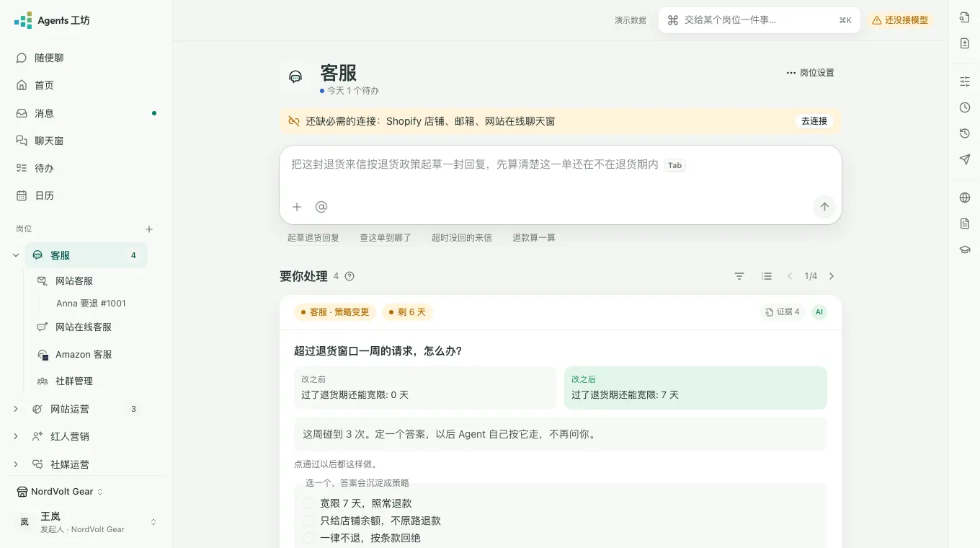
Task: Choose the 退款算一算 suggestion chip
Action: coord(534,238)
